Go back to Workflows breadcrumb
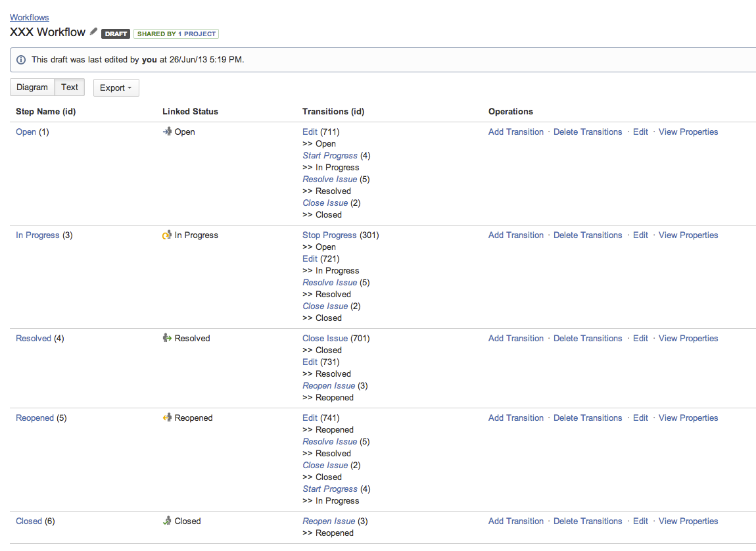Viewport: 756px width, 551px height. (30, 17)
